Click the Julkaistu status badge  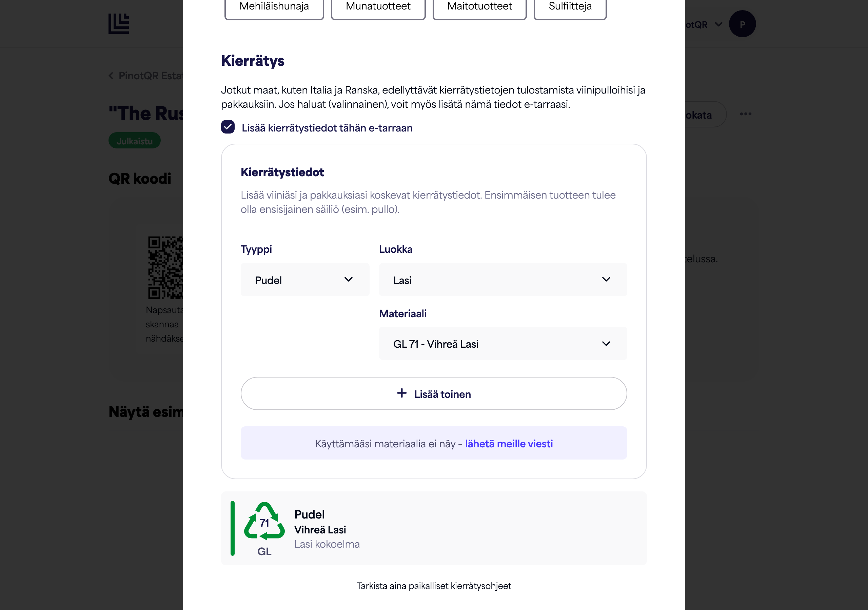pyautogui.click(x=135, y=141)
